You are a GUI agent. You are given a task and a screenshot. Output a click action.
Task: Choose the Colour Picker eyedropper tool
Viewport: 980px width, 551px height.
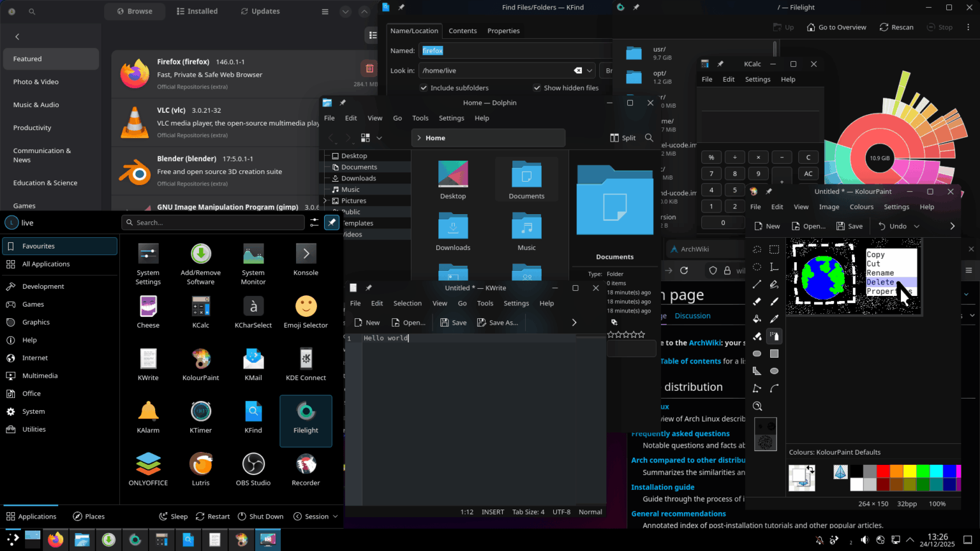pos(775,319)
